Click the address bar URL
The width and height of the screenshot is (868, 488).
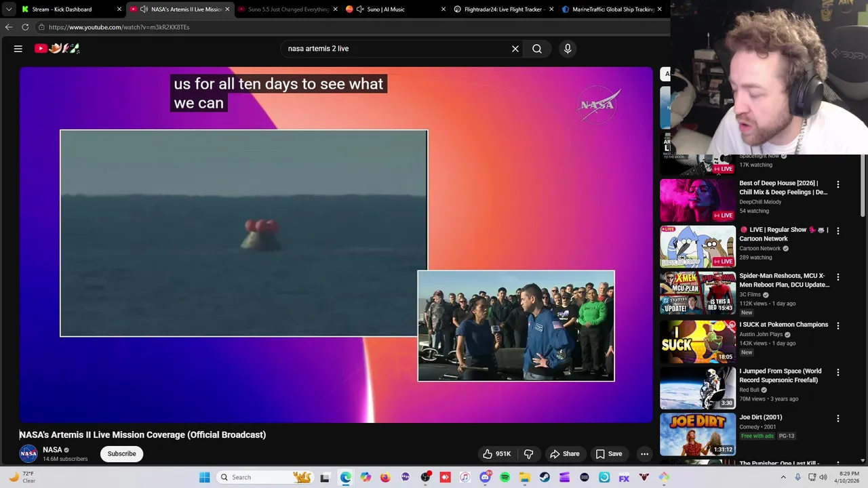click(x=119, y=27)
